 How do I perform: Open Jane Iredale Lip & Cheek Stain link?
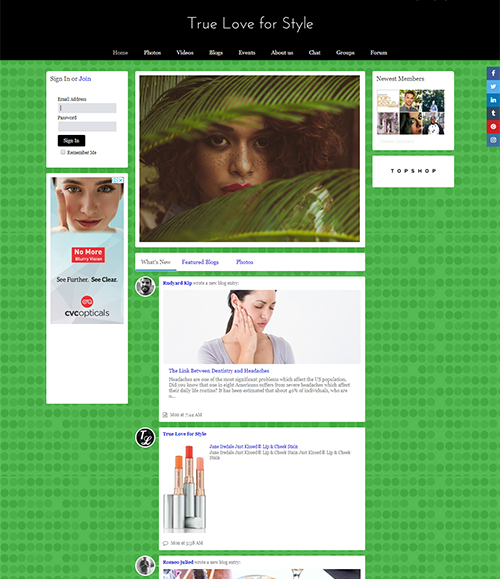click(253, 446)
